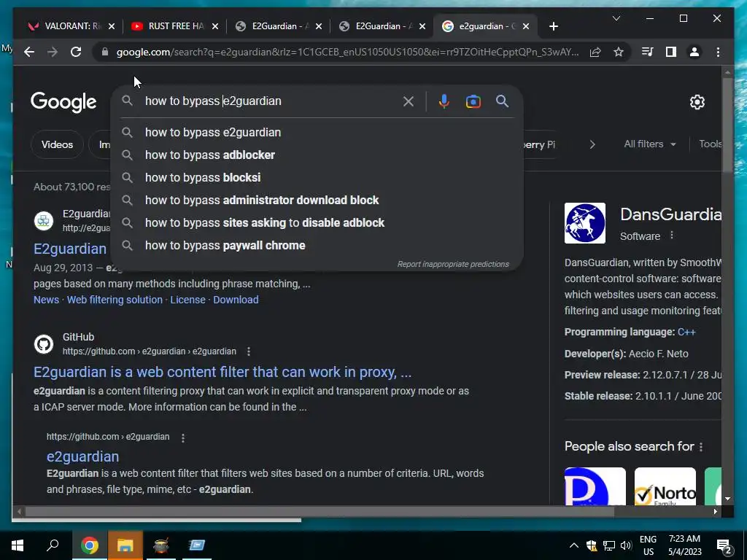
Task: Open the DansGuardian panel more options dots
Action: click(x=672, y=236)
